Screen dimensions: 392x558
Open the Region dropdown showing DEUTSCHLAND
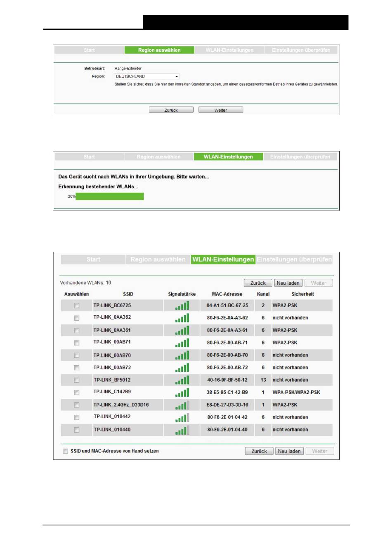(147, 76)
